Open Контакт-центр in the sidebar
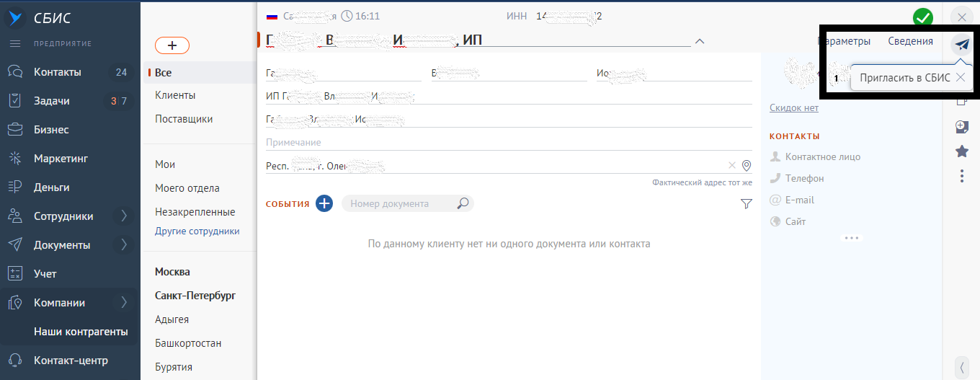980x380 pixels. [71, 361]
